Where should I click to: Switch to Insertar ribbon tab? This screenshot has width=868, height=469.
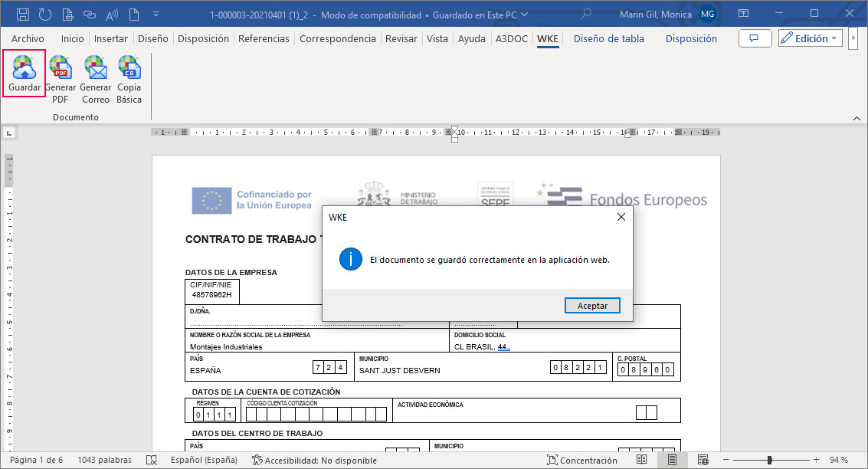point(111,39)
